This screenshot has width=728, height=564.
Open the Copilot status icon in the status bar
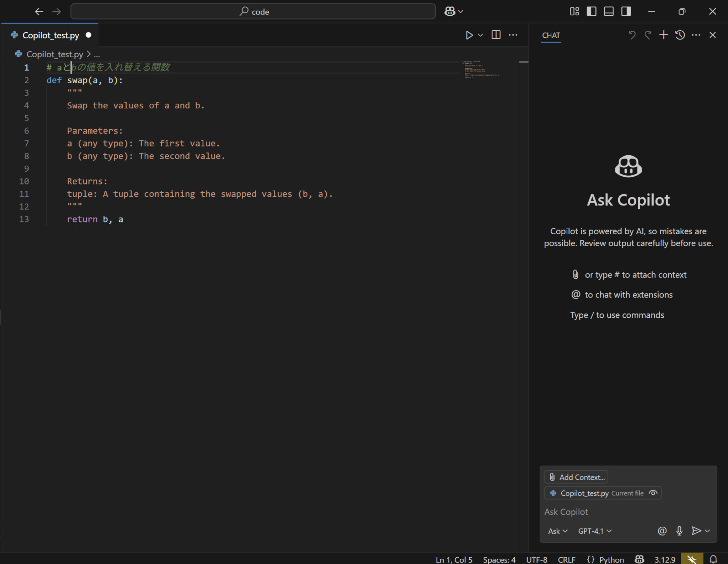tap(639, 559)
